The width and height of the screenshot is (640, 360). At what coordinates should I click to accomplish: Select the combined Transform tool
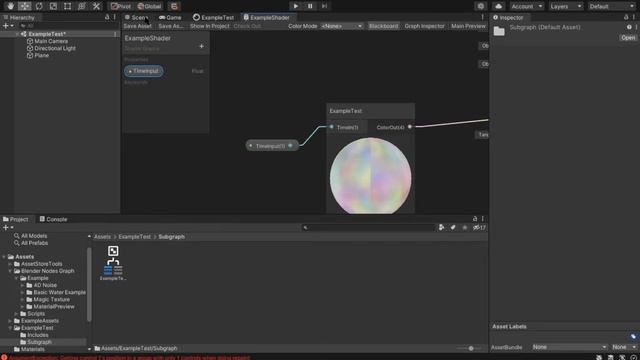point(82,6)
